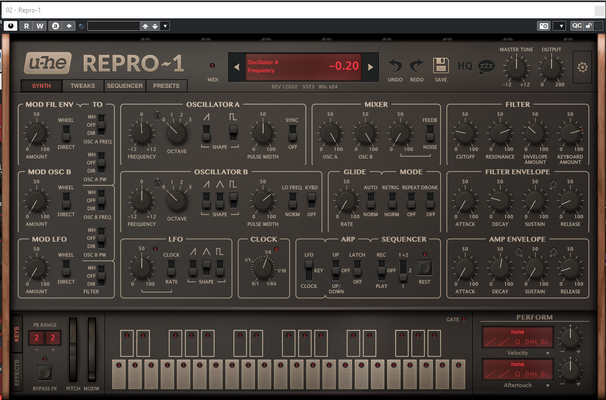Switch to the Tweaks tab

[83, 87]
